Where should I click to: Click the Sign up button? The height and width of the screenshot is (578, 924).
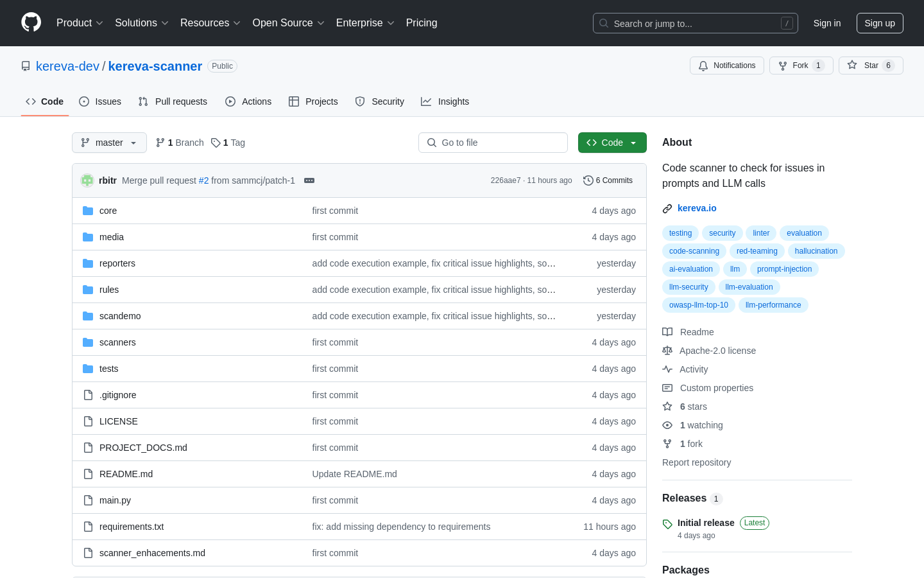click(x=880, y=23)
